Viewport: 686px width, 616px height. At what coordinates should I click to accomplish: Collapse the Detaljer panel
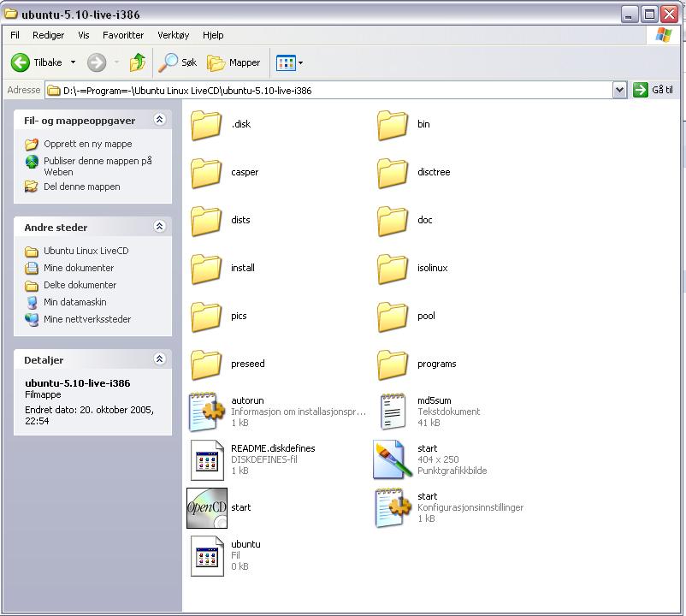[x=160, y=358]
